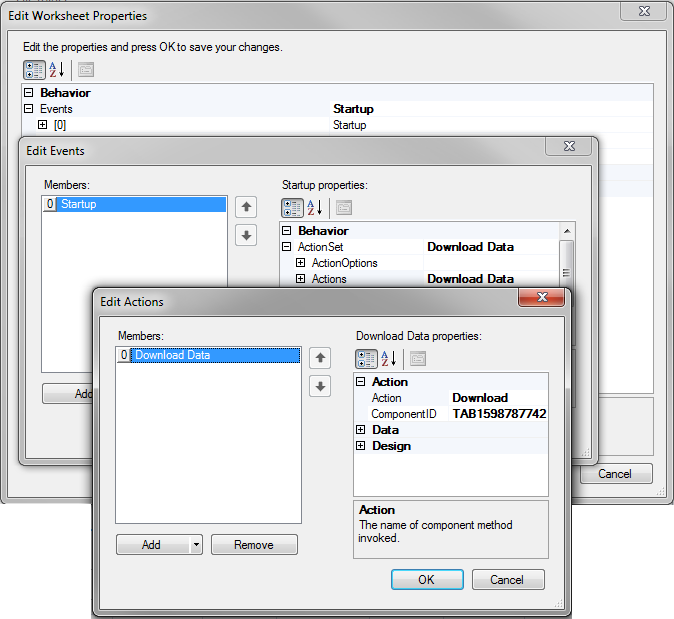
Task: Expand the ActionOptions property
Action: tap(301, 263)
